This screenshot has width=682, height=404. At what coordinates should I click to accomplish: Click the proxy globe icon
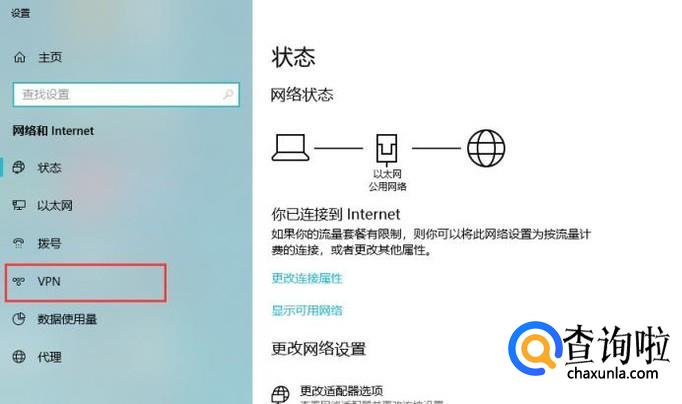pyautogui.click(x=19, y=357)
